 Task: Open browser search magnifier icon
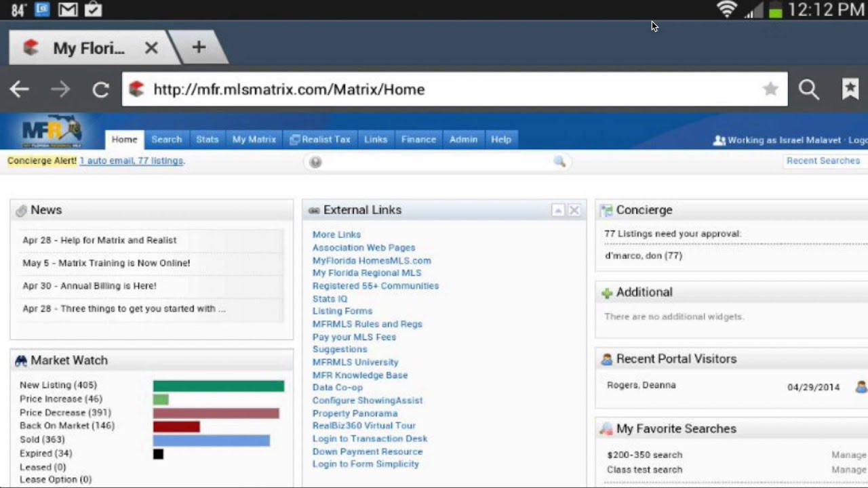click(x=808, y=89)
